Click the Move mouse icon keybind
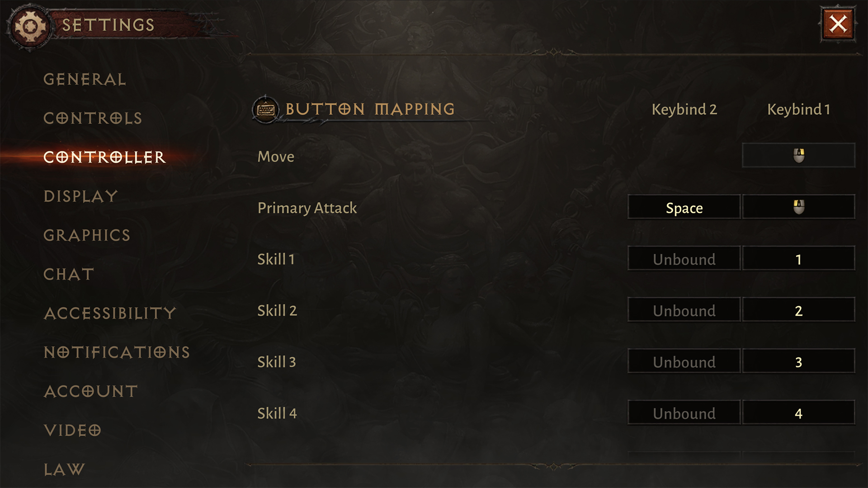The width and height of the screenshot is (868, 488). 799,156
